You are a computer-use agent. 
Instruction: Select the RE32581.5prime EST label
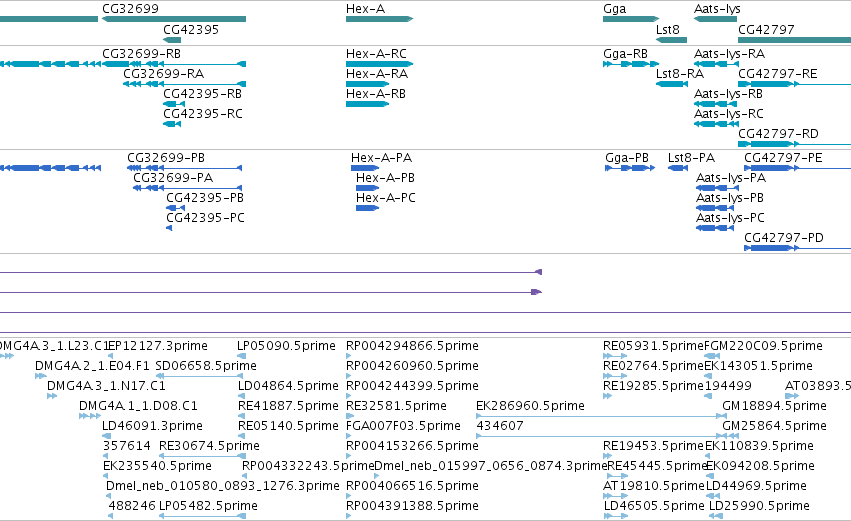tap(396, 406)
